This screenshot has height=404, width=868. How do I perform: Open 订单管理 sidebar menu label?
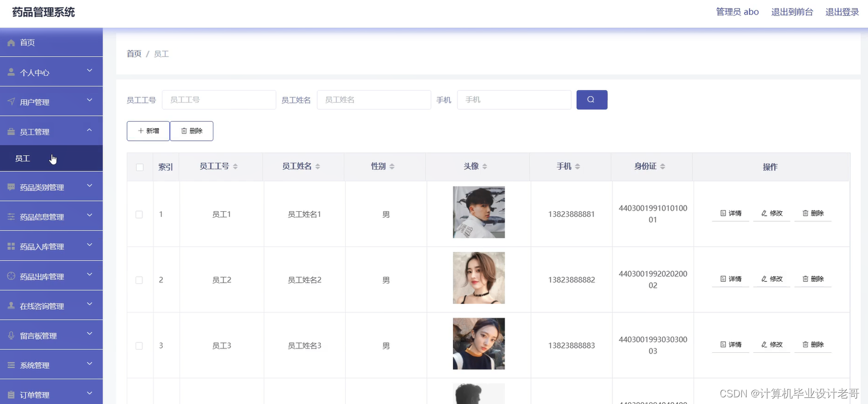point(34,395)
